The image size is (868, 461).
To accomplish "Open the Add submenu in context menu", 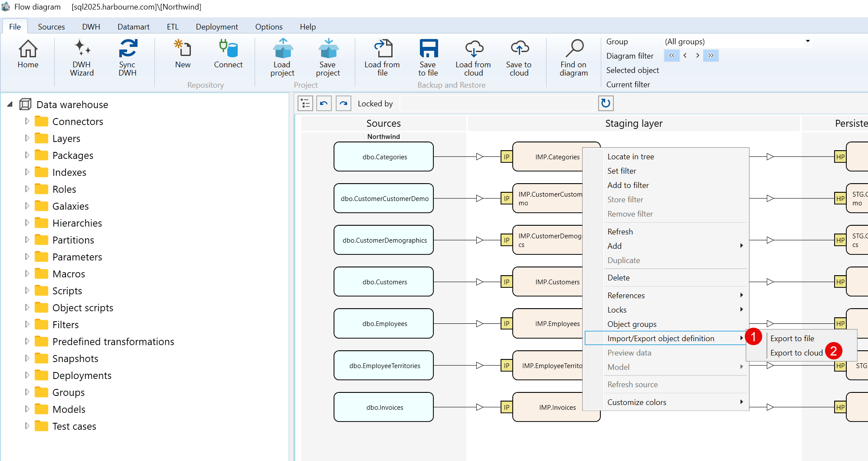I will point(666,246).
